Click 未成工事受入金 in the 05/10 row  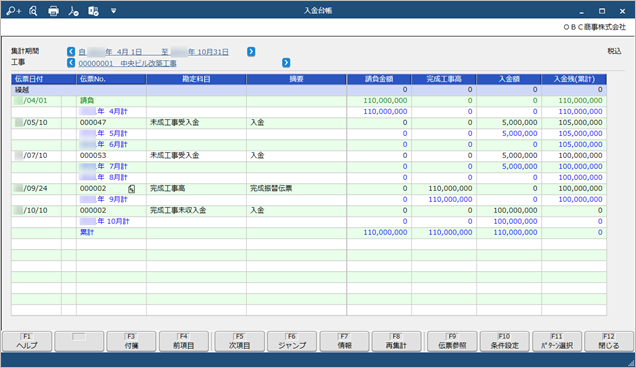[174, 123]
